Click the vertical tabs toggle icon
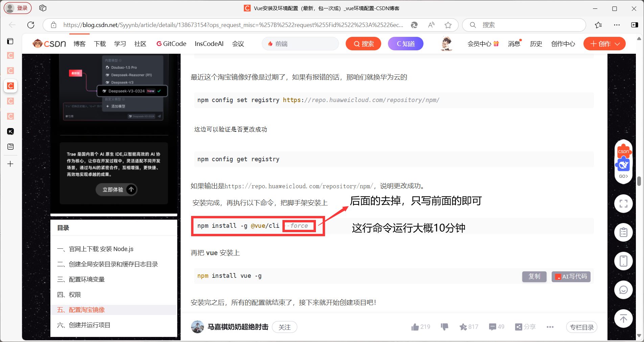 tap(10, 41)
